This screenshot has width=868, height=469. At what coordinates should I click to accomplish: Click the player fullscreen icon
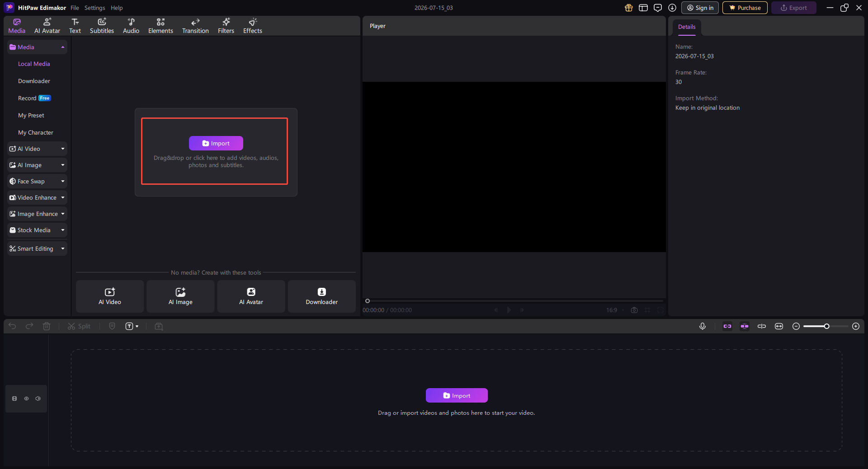[x=661, y=310]
